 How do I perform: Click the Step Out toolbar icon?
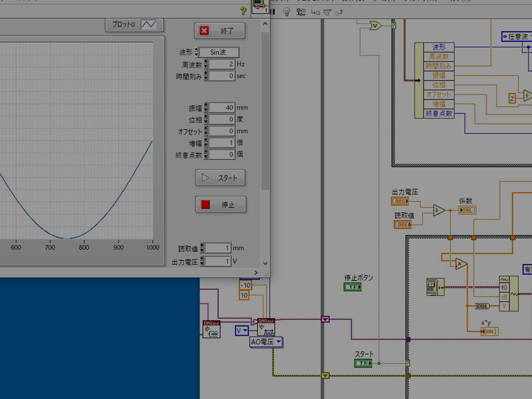339,12
